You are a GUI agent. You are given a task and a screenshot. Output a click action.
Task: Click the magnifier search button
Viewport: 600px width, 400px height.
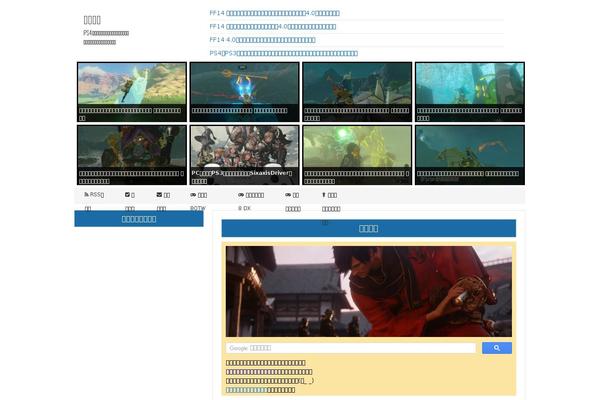point(497,348)
